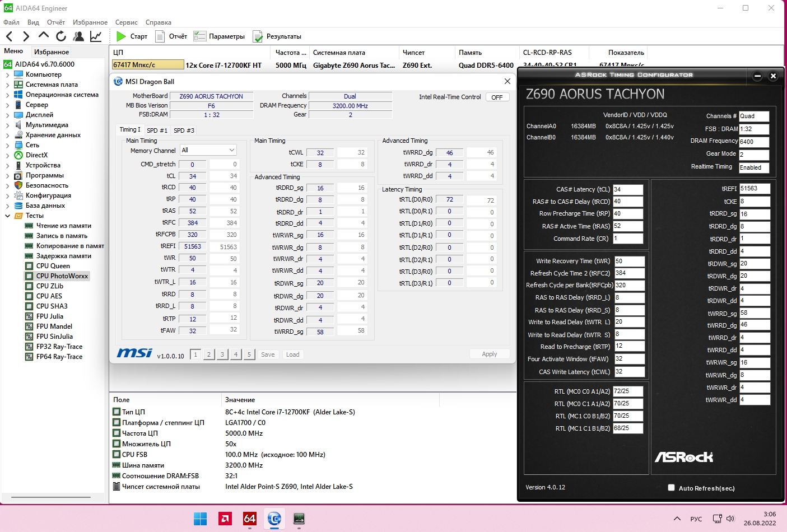Click the forward arrow in AIDA64 toolbar
Viewport: 787px width, 532px height.
point(26,36)
